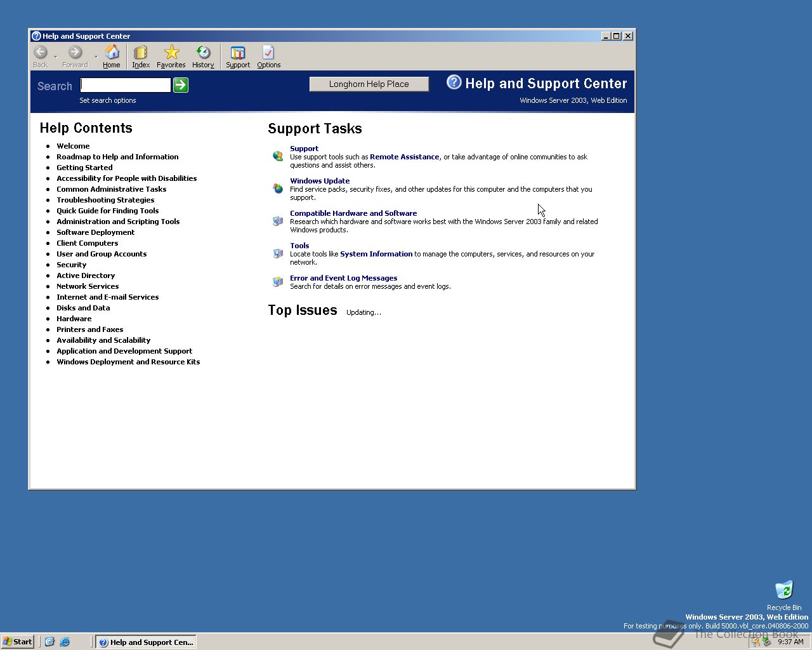
Task: Click the Remote Assistance link
Action: 405,157
